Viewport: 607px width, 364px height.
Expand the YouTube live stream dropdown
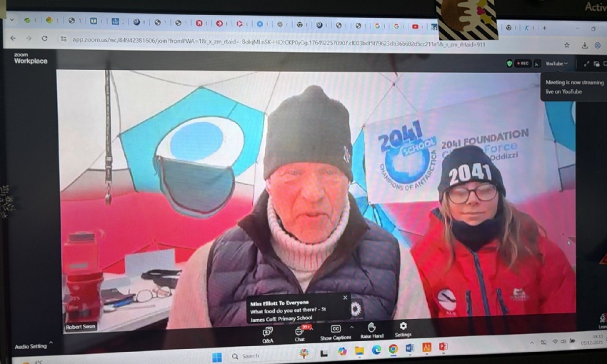557,64
